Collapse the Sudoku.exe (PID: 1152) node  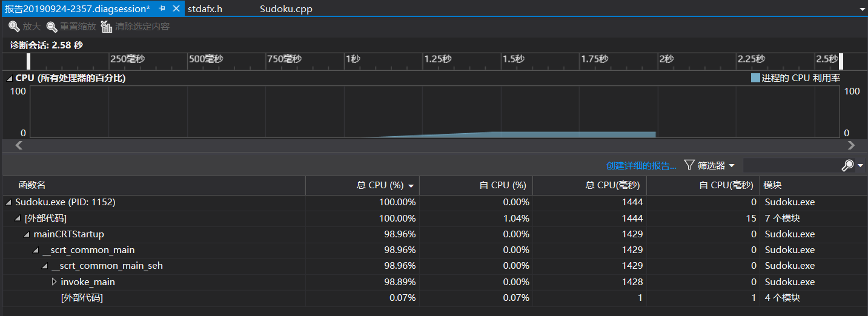point(8,202)
